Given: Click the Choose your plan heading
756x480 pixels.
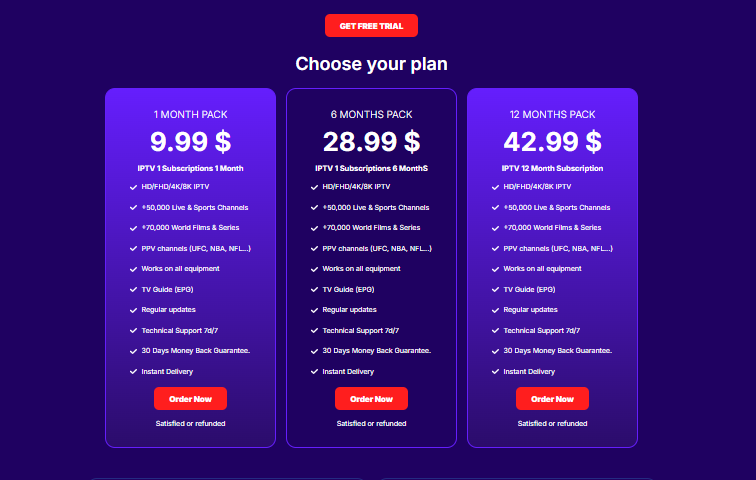Looking at the screenshot, I should point(371,64).
